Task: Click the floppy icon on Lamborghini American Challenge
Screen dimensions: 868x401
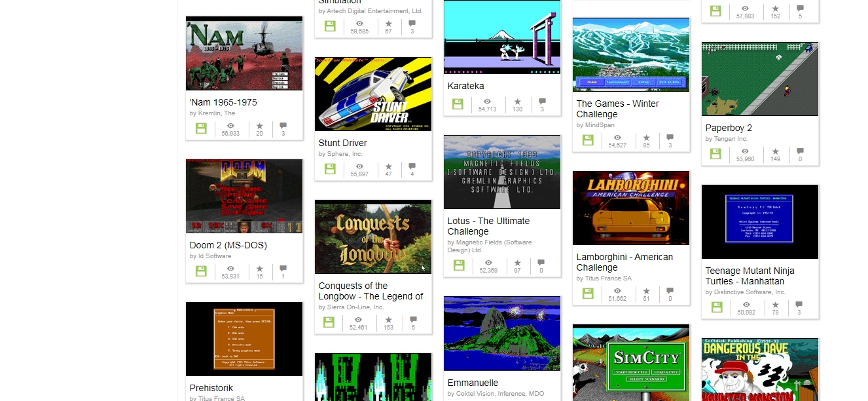Action: pos(588,293)
